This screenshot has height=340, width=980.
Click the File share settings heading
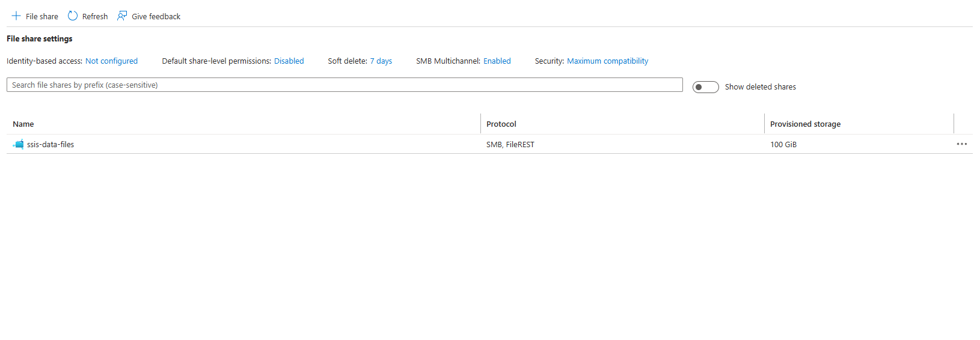[x=40, y=38]
